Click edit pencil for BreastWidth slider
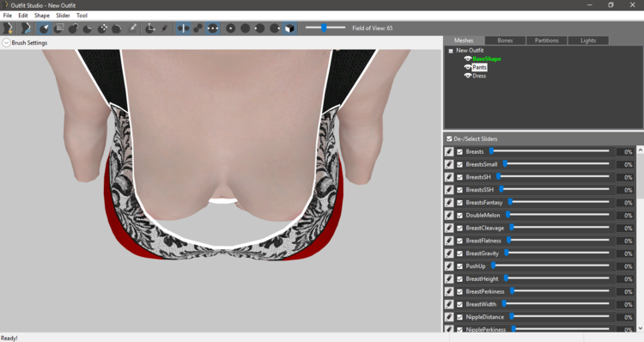644x342 pixels. coord(449,304)
